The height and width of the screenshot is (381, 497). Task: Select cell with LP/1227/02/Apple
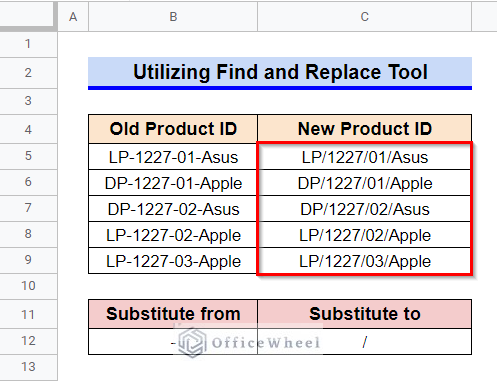[x=364, y=235]
